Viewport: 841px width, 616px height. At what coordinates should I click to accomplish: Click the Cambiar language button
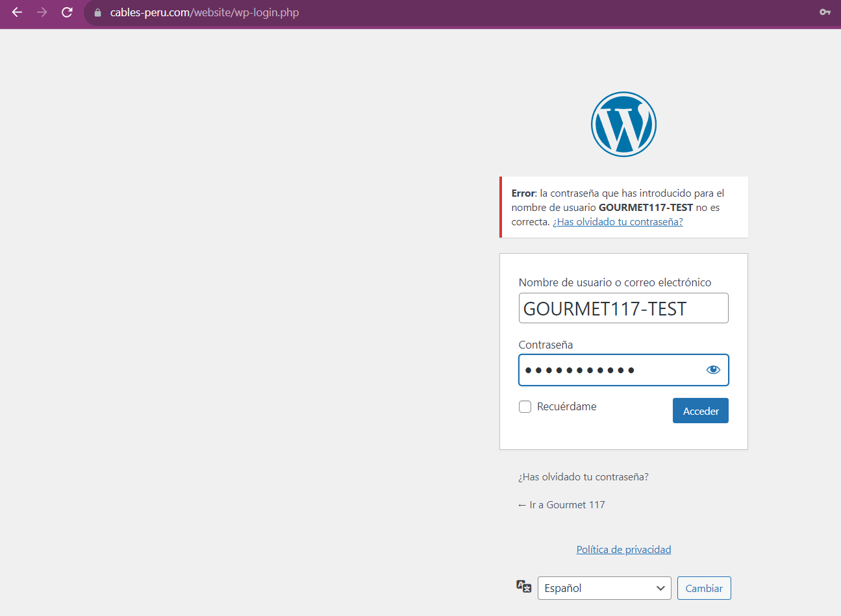click(x=704, y=588)
